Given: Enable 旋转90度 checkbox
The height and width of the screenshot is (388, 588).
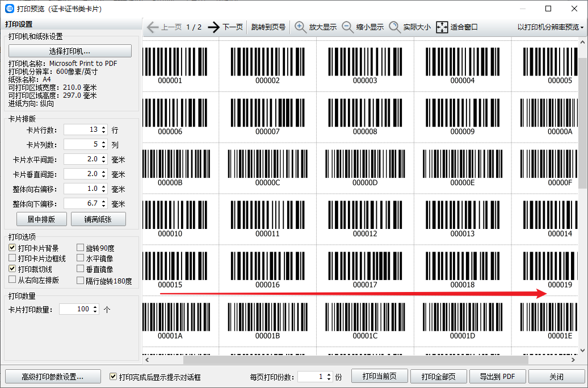Looking at the screenshot, I should 80,248.
